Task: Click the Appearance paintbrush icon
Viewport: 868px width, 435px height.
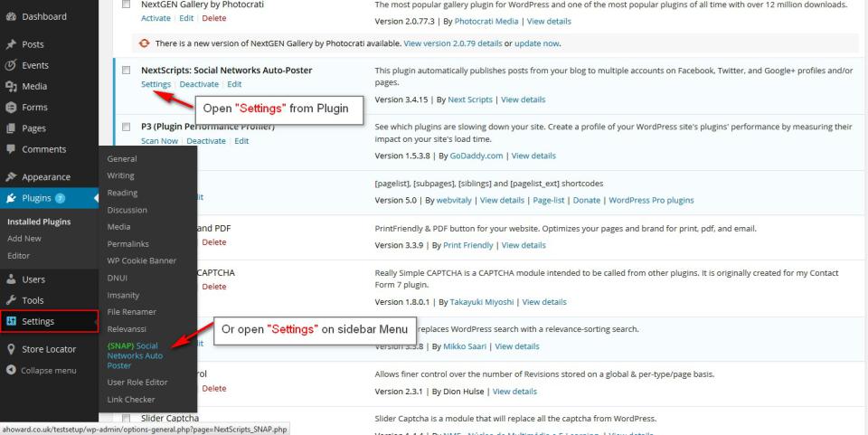Action: pyautogui.click(x=11, y=177)
